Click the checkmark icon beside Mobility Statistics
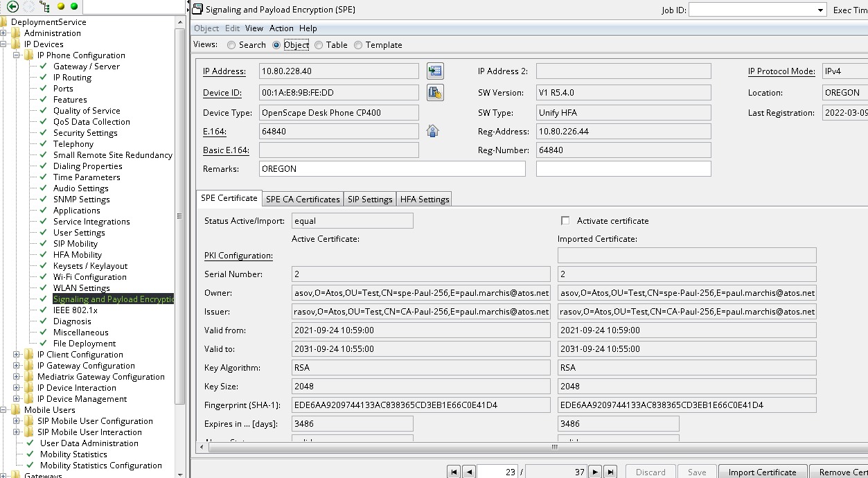The width and height of the screenshot is (868, 478). pos(30,454)
